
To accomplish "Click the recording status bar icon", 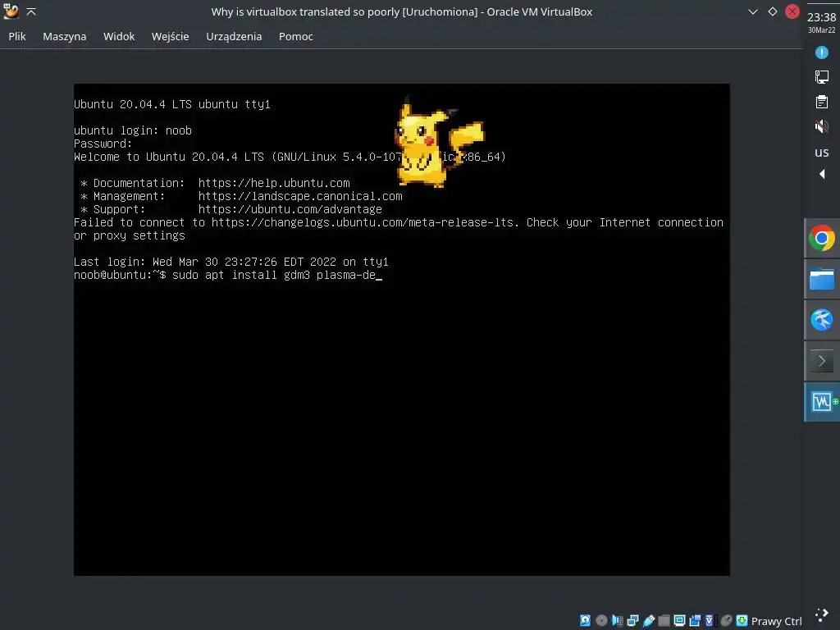I will tap(696, 621).
